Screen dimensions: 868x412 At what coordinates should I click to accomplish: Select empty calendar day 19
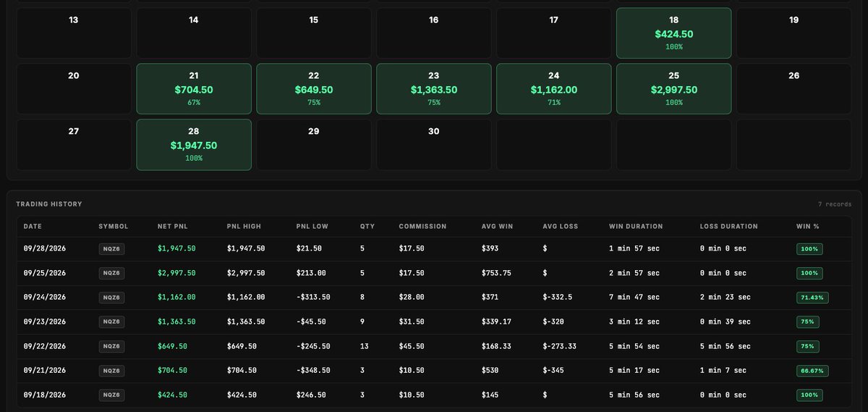[794, 33]
